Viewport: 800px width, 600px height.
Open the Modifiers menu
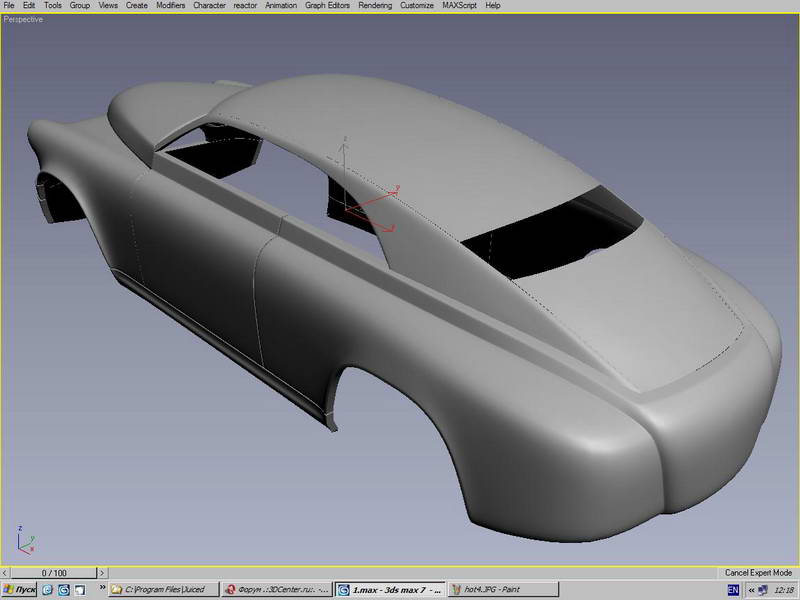pos(170,6)
